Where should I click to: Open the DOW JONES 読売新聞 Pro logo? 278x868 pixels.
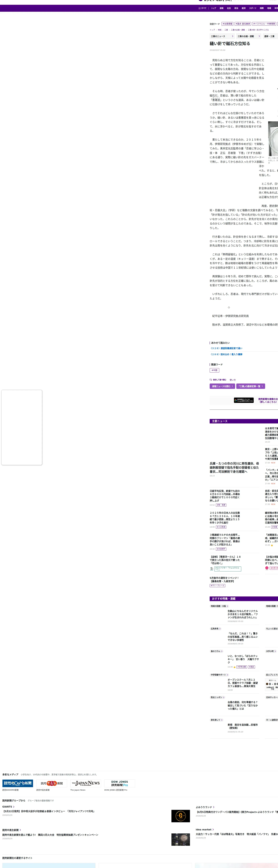[120, 783]
